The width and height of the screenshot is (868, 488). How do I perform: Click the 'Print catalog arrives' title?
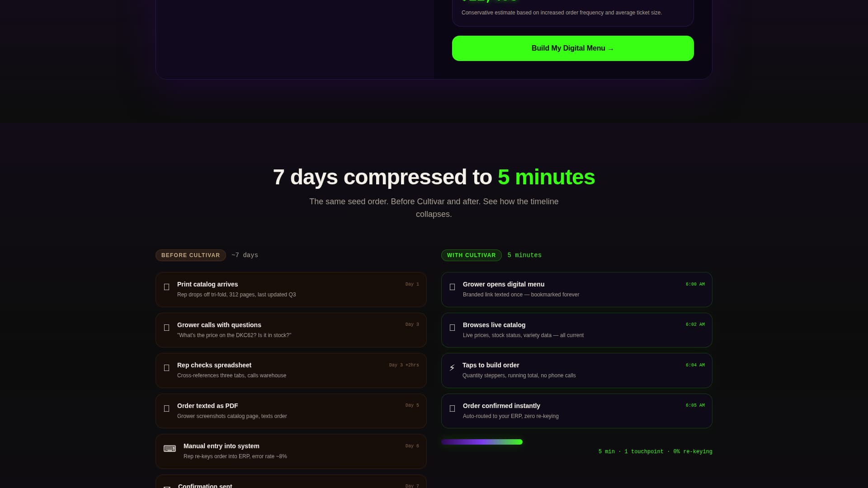pos(208,284)
